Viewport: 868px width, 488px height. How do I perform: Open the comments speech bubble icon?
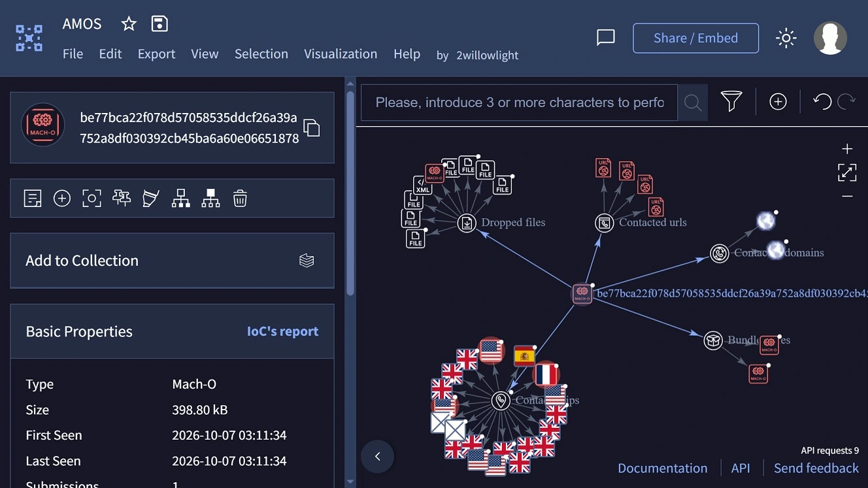pyautogui.click(x=606, y=38)
